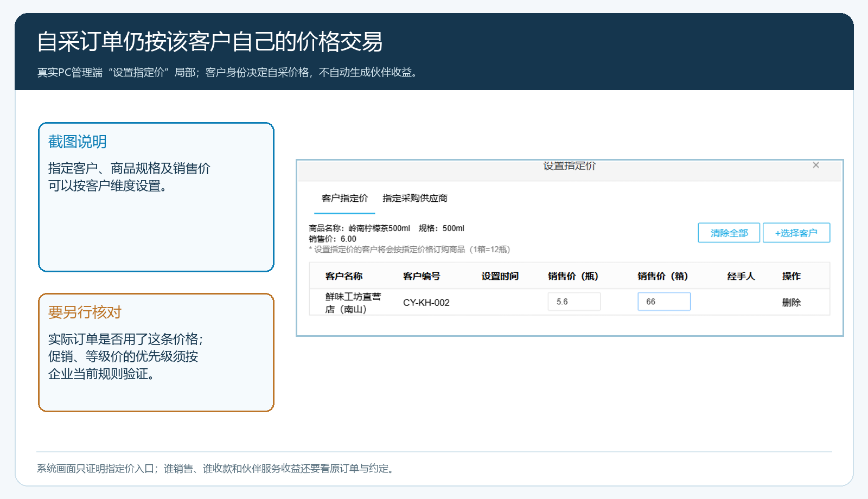Switch to the 客户指定价 tab
The width and height of the screenshot is (868, 499).
point(344,198)
